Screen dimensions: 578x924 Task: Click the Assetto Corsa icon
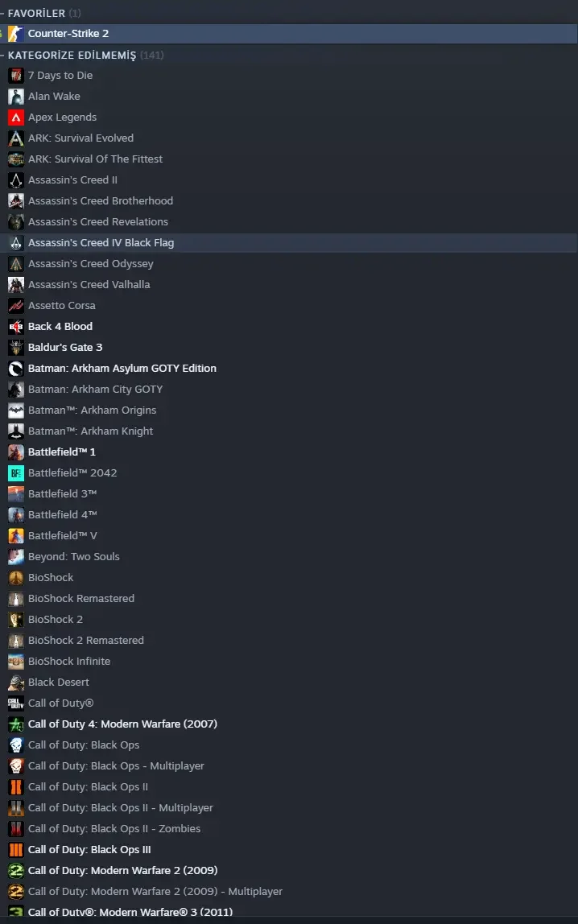(16, 305)
